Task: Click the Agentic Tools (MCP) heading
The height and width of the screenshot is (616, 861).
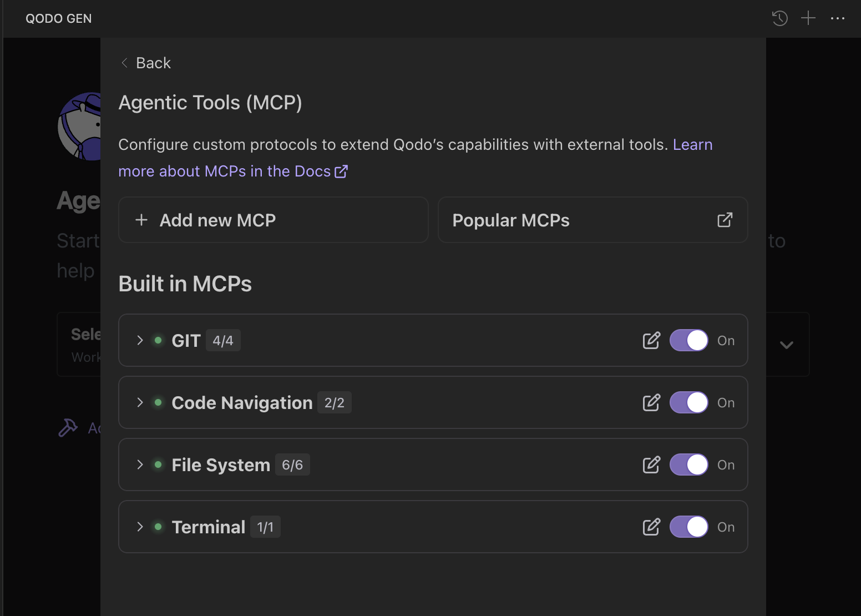Action: [210, 103]
